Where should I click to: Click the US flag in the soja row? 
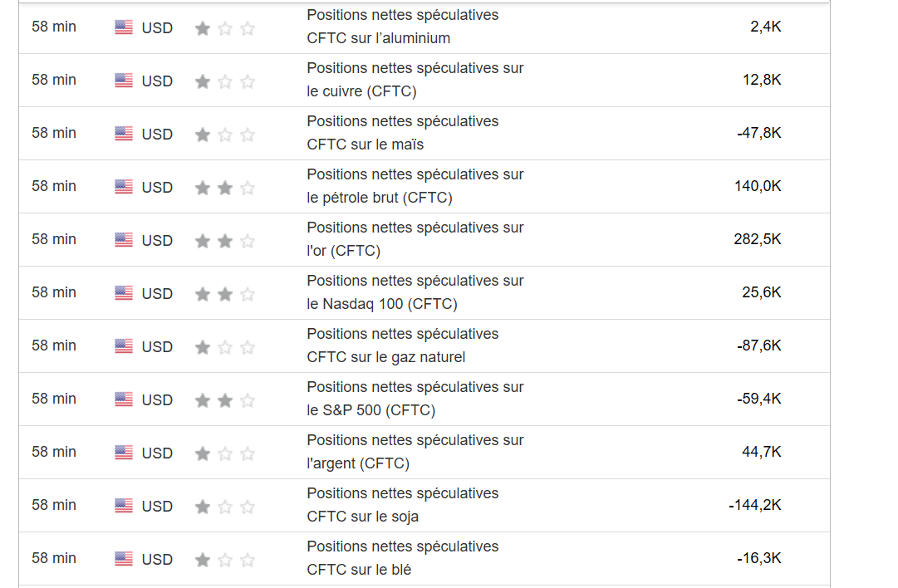[124, 506]
